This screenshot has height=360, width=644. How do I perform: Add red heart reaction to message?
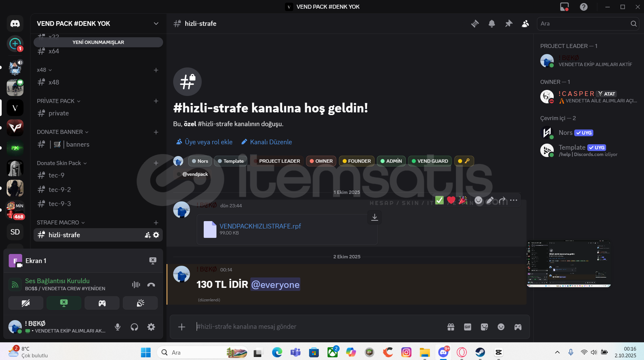pyautogui.click(x=451, y=200)
